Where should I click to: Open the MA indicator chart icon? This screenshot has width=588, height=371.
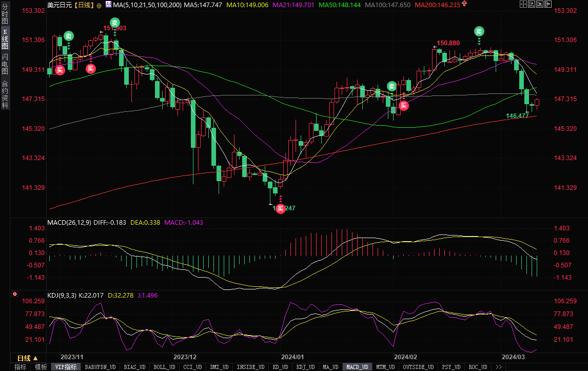[108, 5]
